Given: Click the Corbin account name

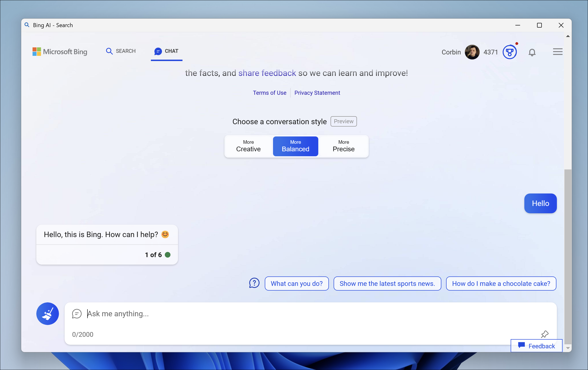Looking at the screenshot, I should coord(451,52).
